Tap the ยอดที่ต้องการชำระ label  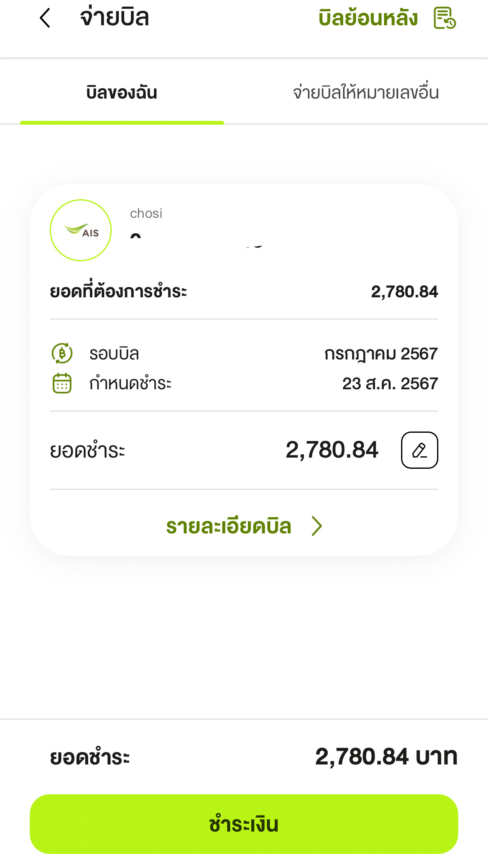118,292
